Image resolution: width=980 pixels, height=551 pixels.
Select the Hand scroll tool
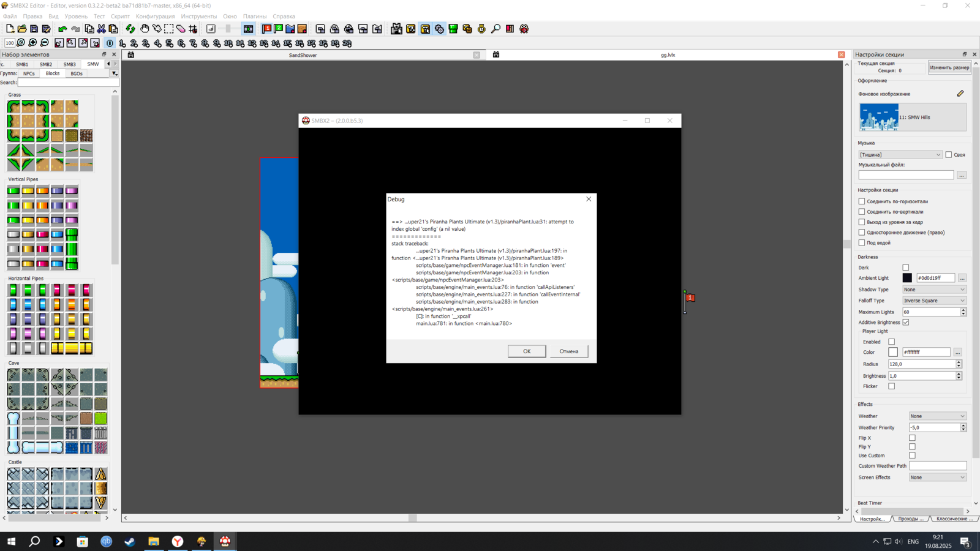click(145, 29)
